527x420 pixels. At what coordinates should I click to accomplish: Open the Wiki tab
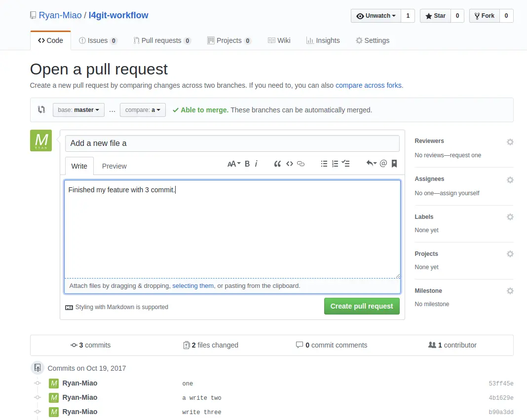[x=279, y=40]
